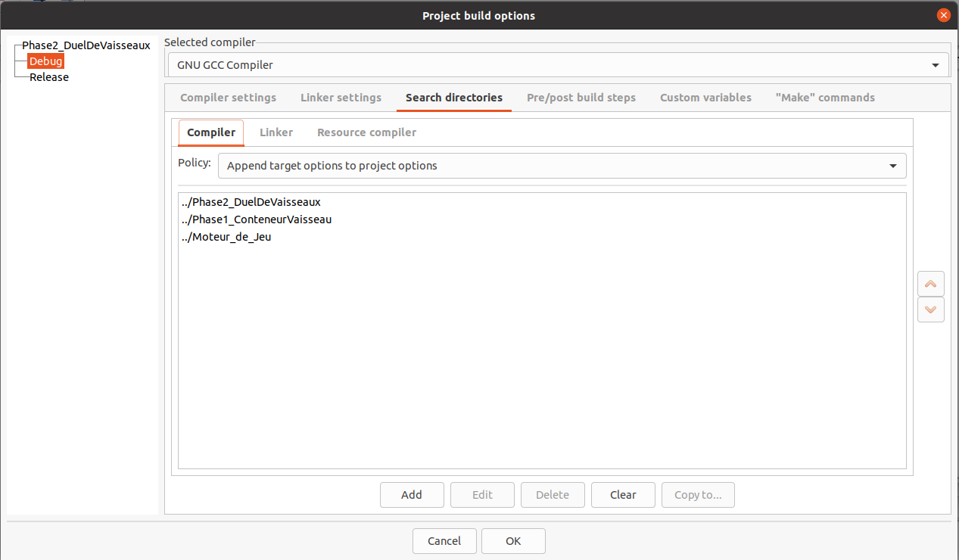Open the Custom variables tab

[x=705, y=97]
